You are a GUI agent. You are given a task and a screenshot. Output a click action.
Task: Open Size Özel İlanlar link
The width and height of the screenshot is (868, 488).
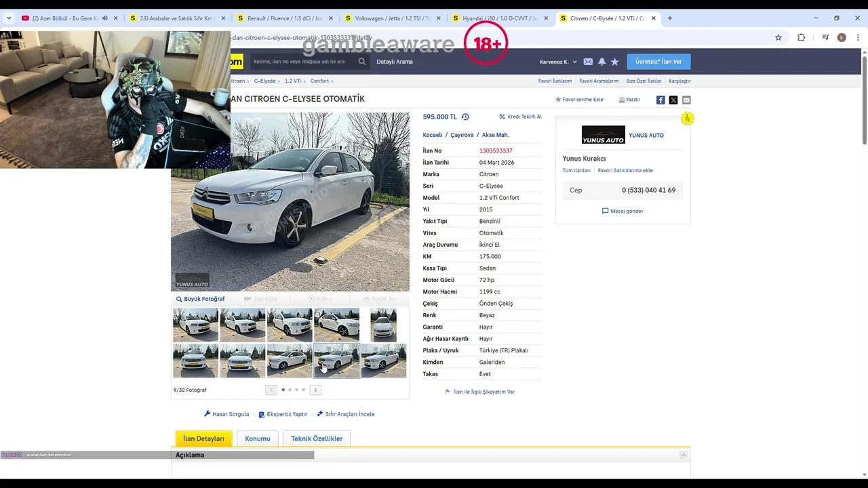click(644, 81)
